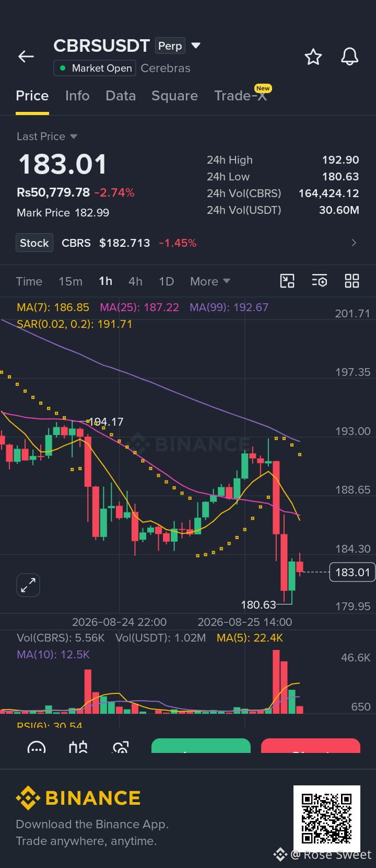Open price alerts with the bell icon
This screenshot has height=868, width=376.
pos(350,56)
